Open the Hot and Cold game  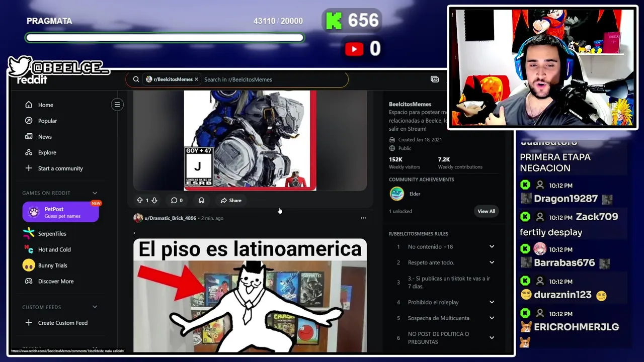click(x=48, y=249)
